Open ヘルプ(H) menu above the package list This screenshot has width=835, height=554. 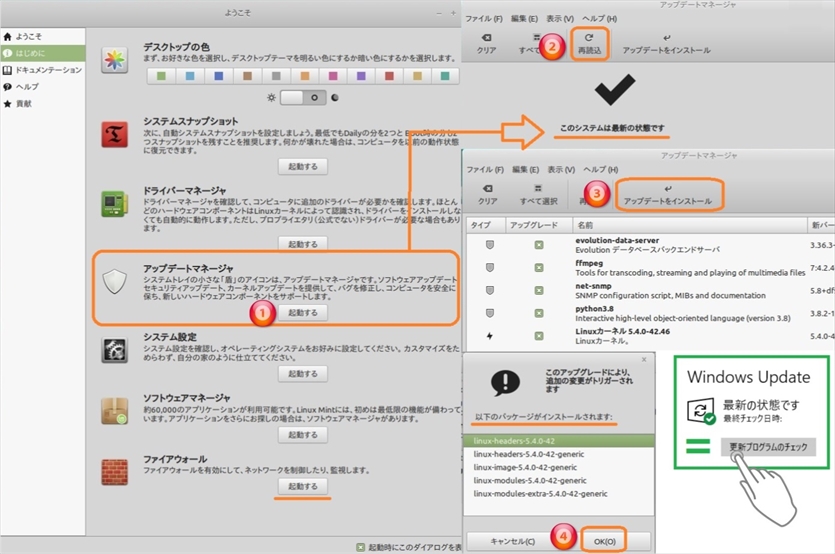tap(601, 169)
